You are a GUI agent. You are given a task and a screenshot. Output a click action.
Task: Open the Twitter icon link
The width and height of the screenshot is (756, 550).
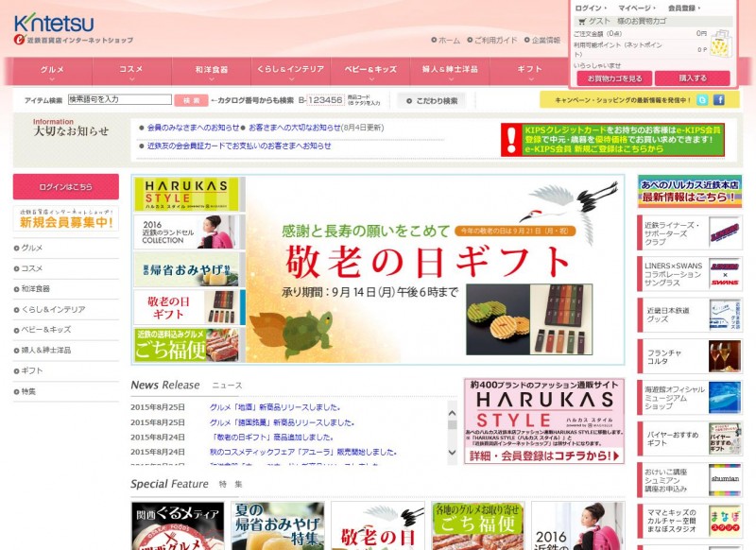[702, 100]
